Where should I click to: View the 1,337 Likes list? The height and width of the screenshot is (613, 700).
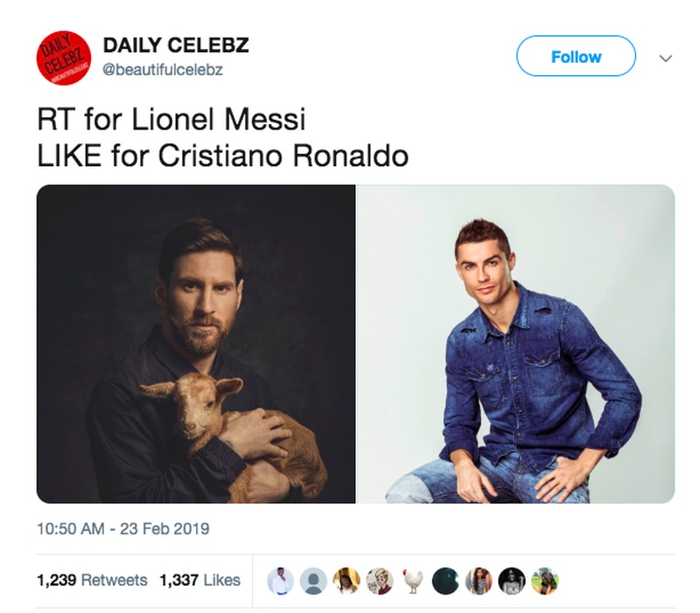point(199,581)
